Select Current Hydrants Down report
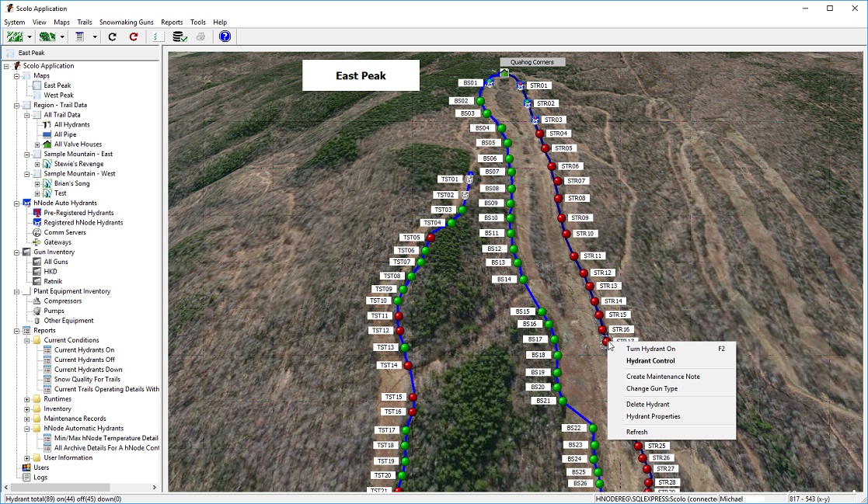The width and height of the screenshot is (868, 504). coord(88,370)
